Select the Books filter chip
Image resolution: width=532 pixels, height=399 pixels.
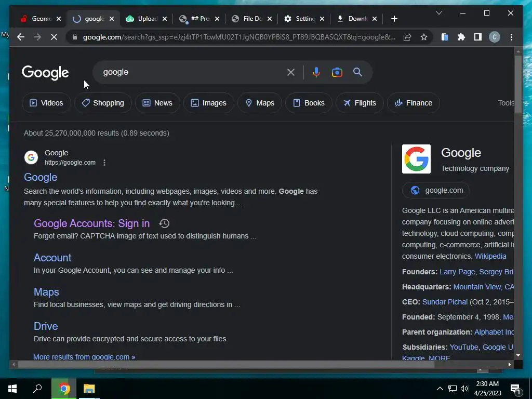click(309, 103)
